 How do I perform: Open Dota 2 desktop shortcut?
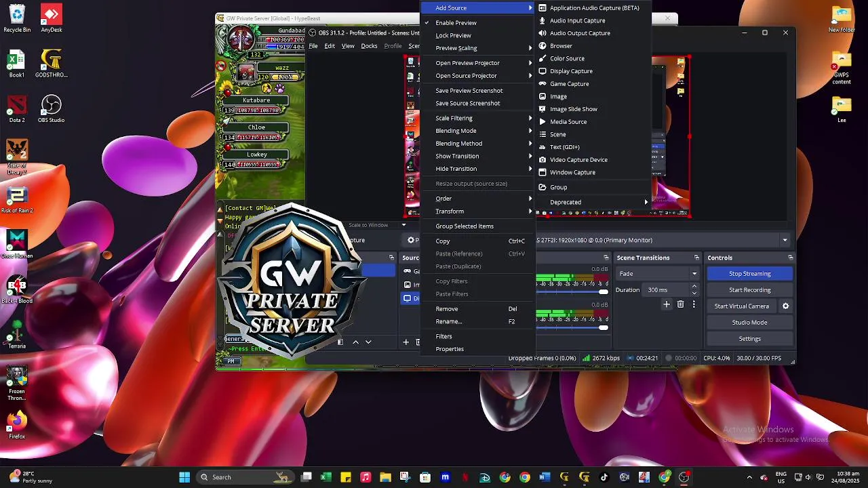[16, 108]
